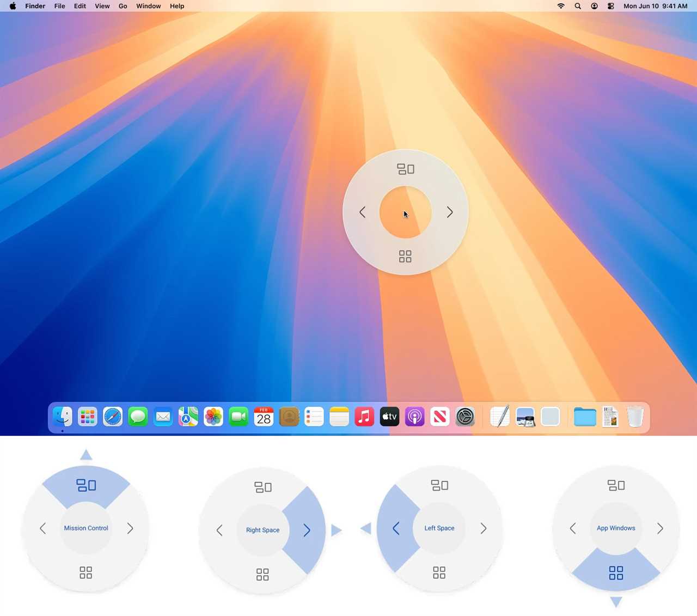Open the Music app in the Dock

tap(364, 417)
